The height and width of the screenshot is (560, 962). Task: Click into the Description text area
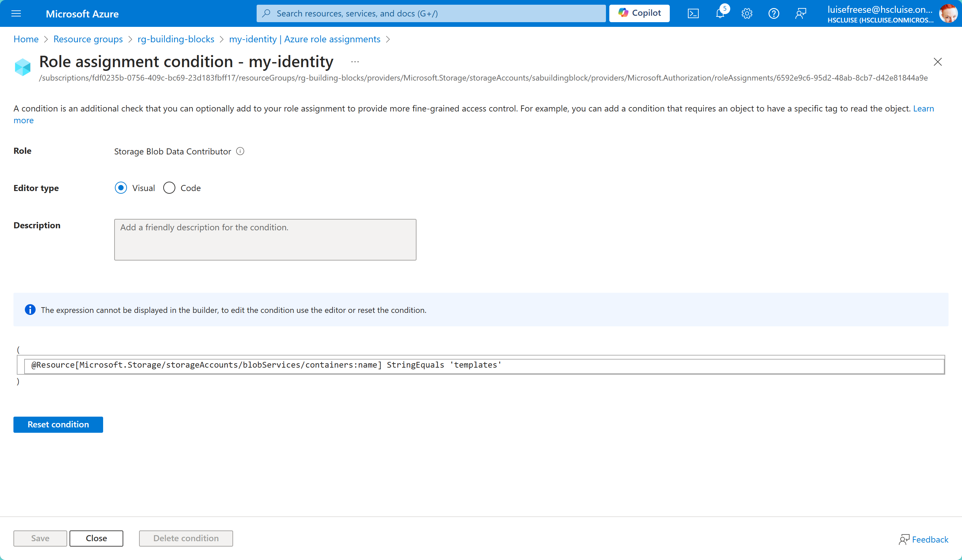tap(265, 240)
